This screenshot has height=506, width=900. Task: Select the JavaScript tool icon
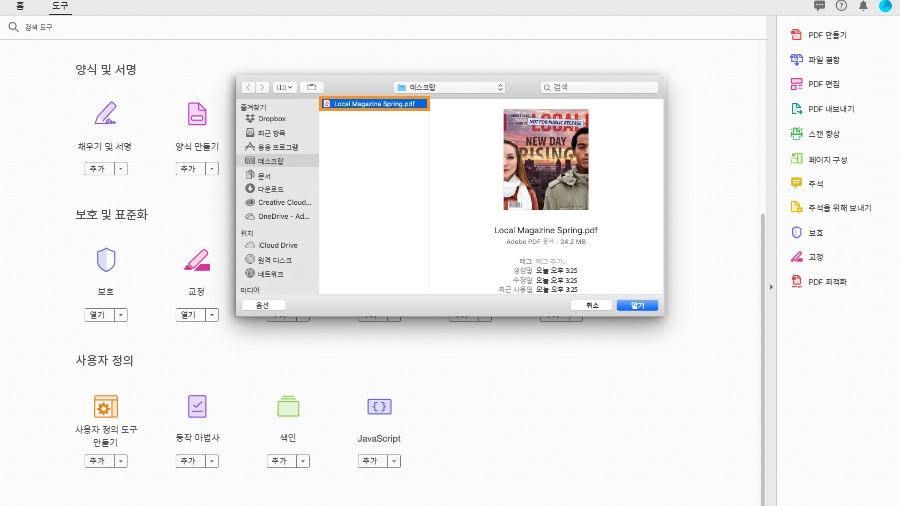pyautogui.click(x=379, y=406)
